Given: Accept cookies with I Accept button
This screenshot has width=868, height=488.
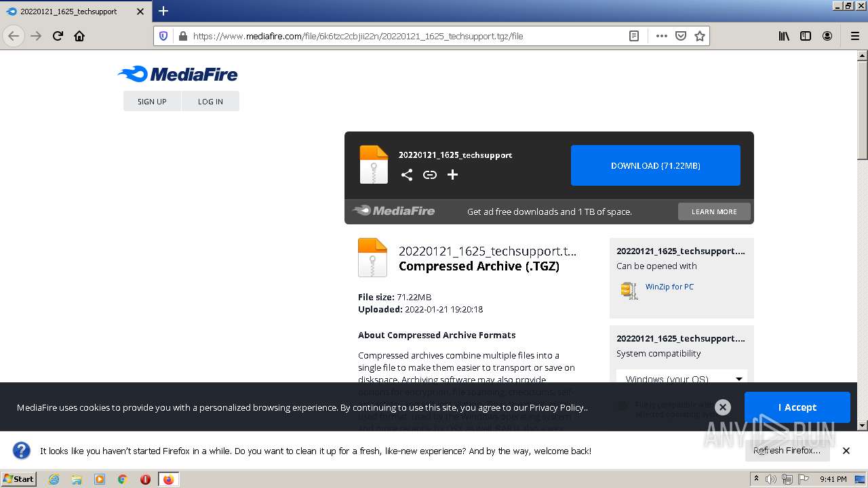Looking at the screenshot, I should [x=797, y=407].
